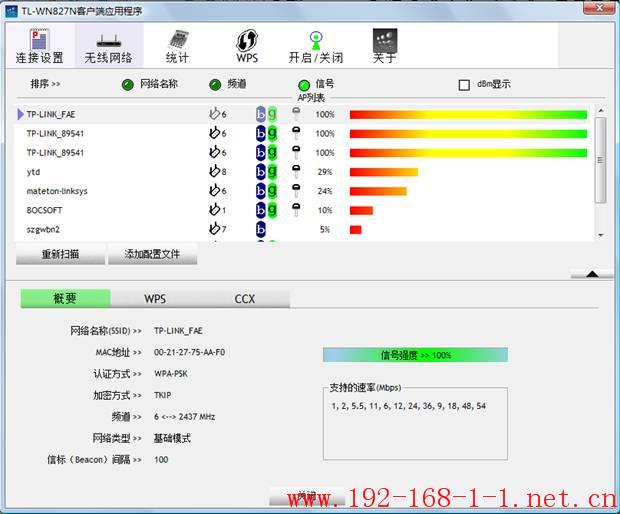Image resolution: width=620 pixels, height=514 pixels.
Task: Click the security key icon in ytd row
Action: coord(296,171)
